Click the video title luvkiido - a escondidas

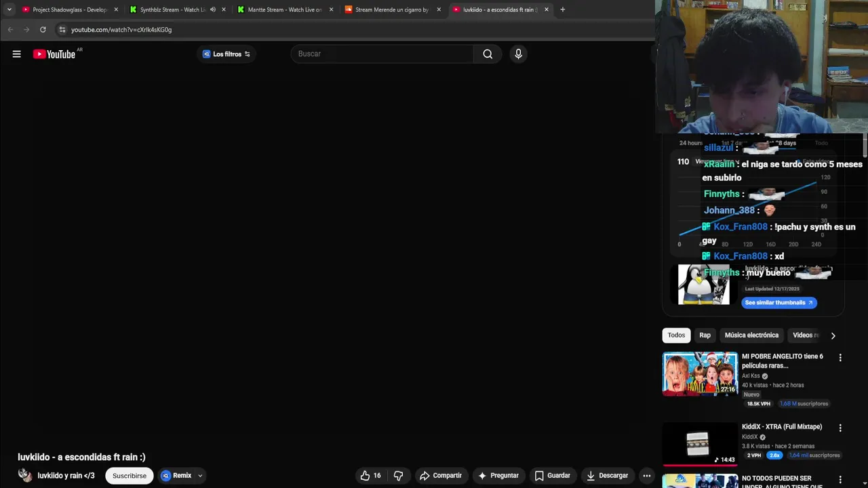(x=81, y=457)
